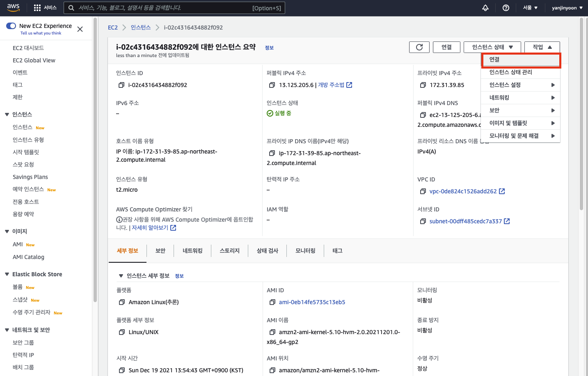Viewport: 588px width, 376px height.
Task: Collapse the 이미지 sidebar section
Action: click(7, 232)
